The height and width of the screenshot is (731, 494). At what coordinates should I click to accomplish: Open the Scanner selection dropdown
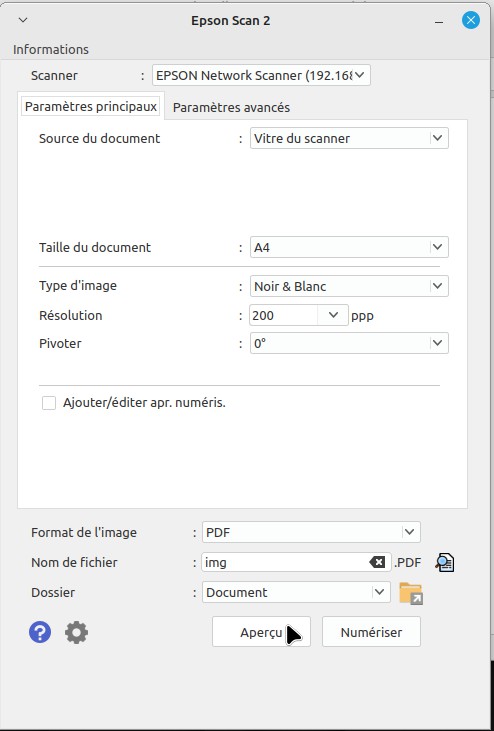pos(261,75)
